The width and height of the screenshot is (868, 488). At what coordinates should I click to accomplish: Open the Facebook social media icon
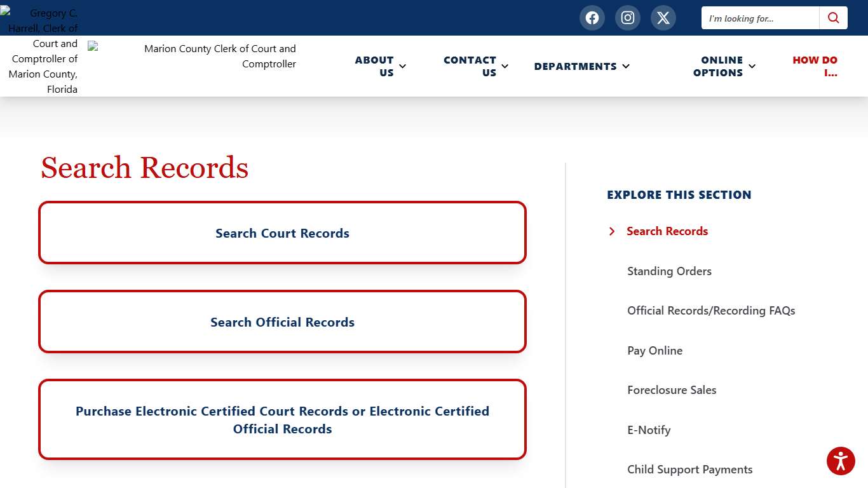click(592, 18)
